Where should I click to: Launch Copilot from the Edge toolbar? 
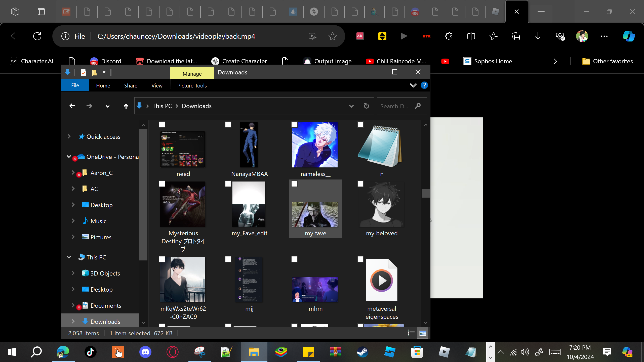coord(629,36)
